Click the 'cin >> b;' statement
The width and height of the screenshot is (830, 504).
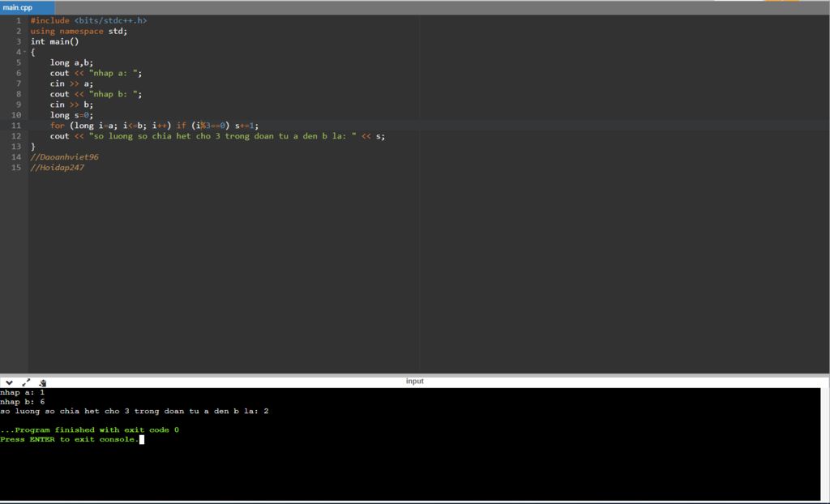[x=71, y=105]
